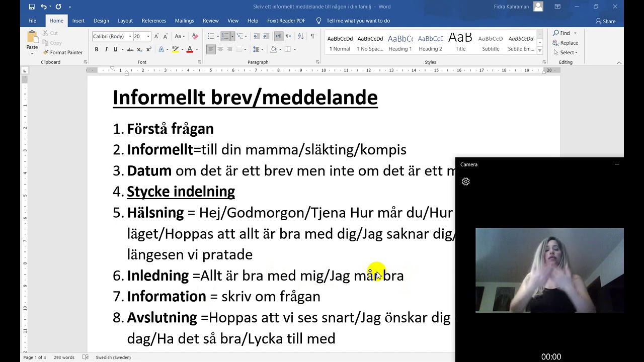This screenshot has width=644, height=362.
Task: Apply the Normal style
Action: pos(340,43)
